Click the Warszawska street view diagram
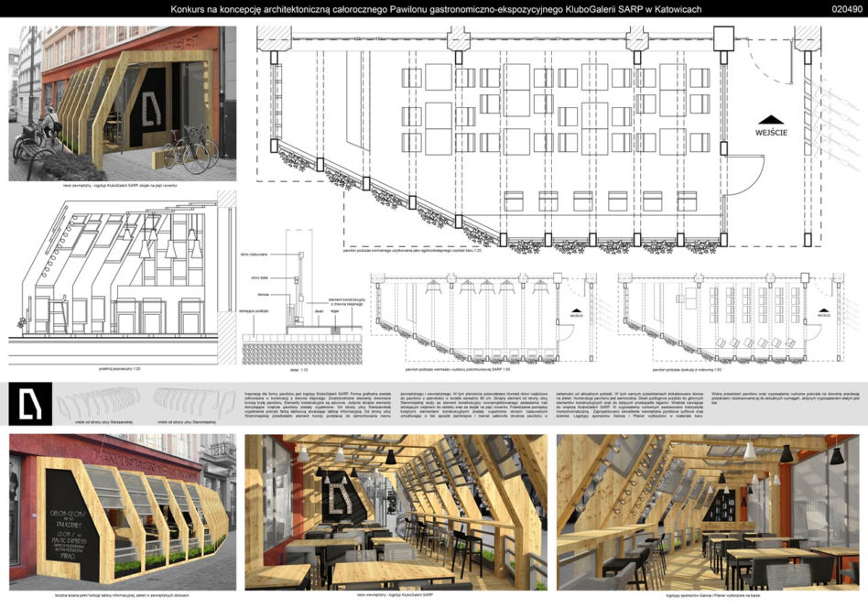Viewport: 868px width, 608px height. point(99,401)
